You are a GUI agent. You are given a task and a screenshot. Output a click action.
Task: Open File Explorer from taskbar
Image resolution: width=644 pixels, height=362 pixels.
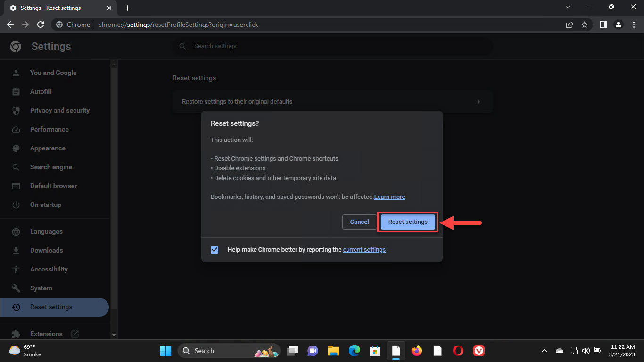point(334,351)
